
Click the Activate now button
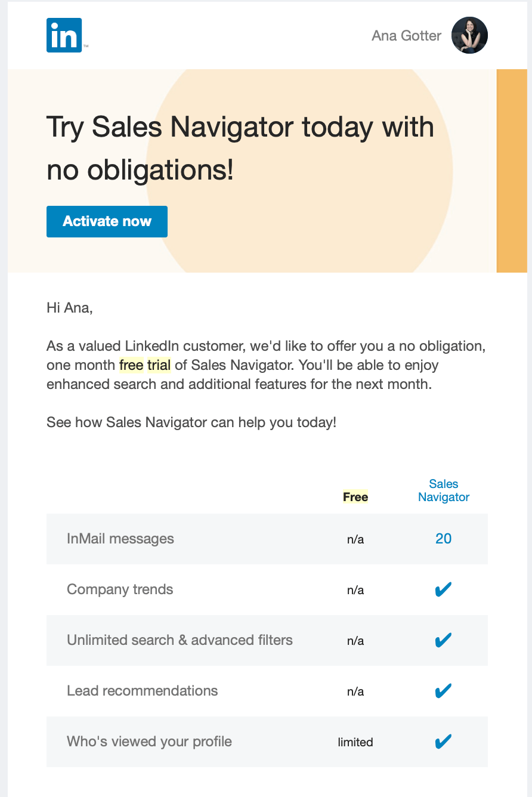(107, 221)
